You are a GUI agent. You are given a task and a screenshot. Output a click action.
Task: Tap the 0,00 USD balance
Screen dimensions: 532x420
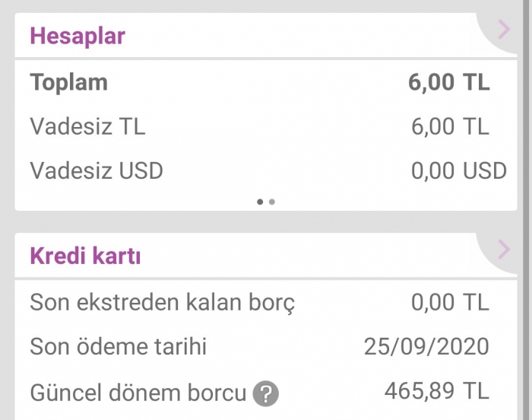pyautogui.click(x=458, y=170)
